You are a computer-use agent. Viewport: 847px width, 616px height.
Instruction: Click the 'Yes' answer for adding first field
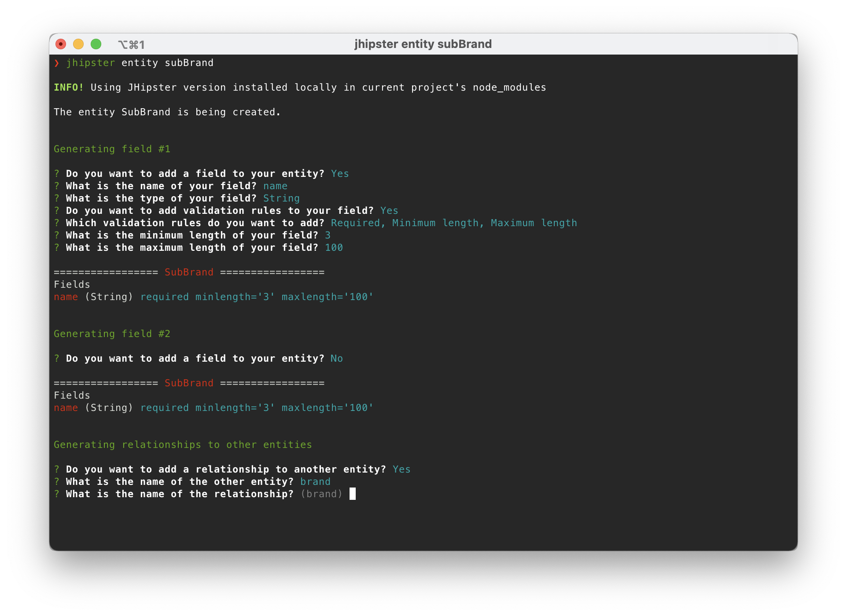[340, 174]
